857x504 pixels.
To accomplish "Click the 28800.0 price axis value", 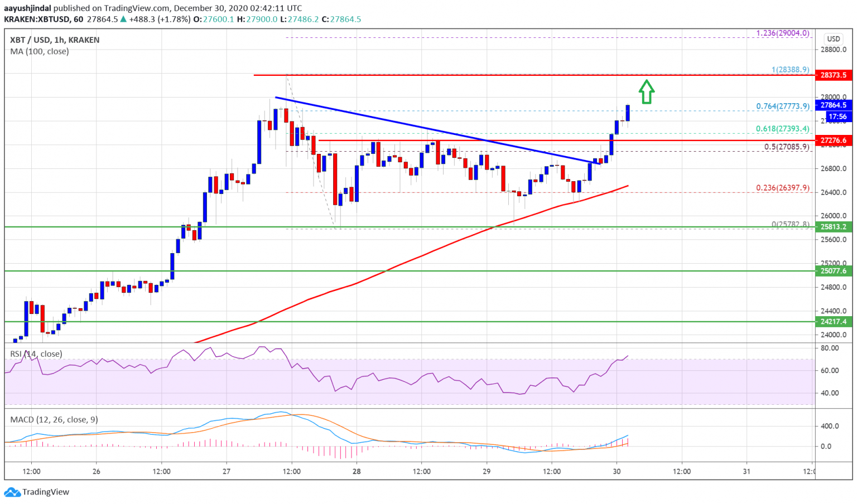I will (x=834, y=50).
